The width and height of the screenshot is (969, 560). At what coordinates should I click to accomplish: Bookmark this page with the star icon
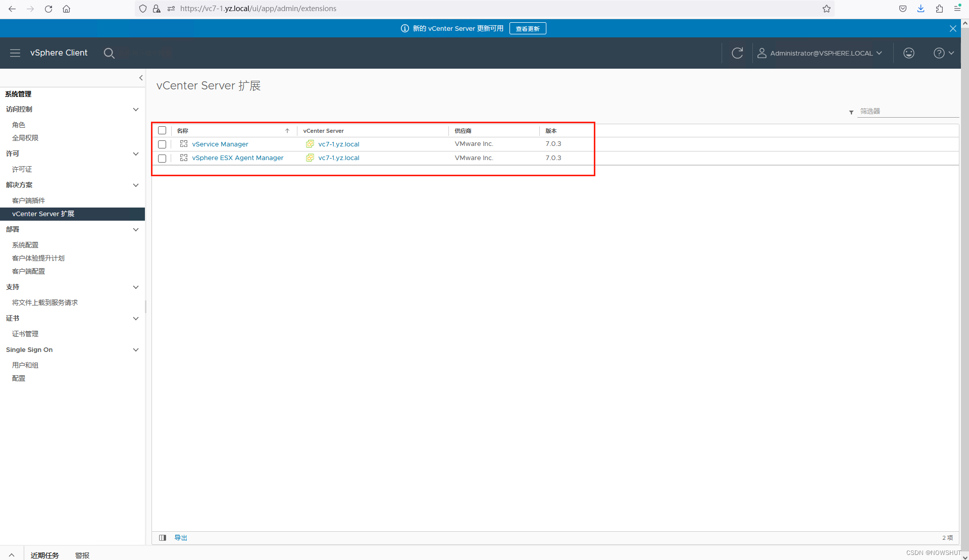(x=827, y=9)
